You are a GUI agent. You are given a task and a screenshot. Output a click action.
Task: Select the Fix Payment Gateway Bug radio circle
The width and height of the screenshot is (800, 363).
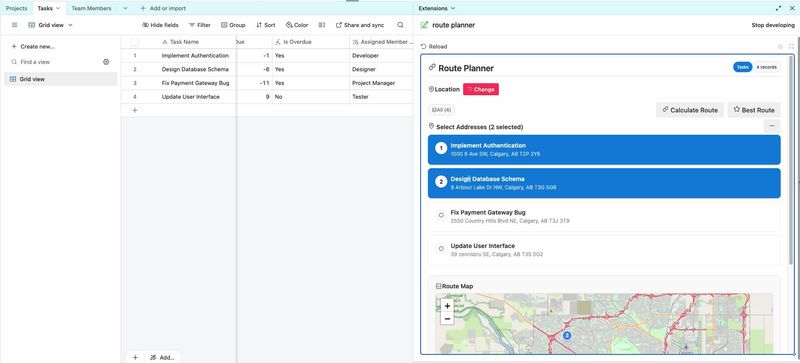coord(441,215)
